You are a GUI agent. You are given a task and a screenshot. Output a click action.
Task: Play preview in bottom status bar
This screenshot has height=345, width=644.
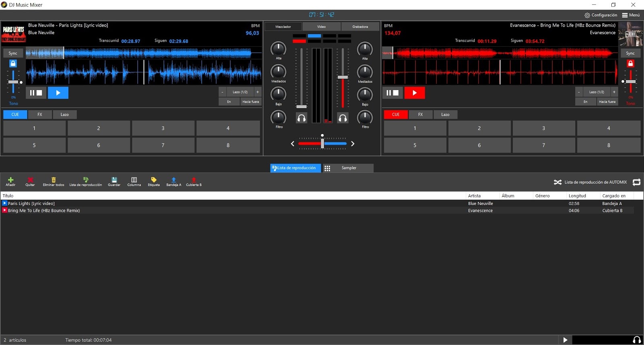click(x=565, y=340)
